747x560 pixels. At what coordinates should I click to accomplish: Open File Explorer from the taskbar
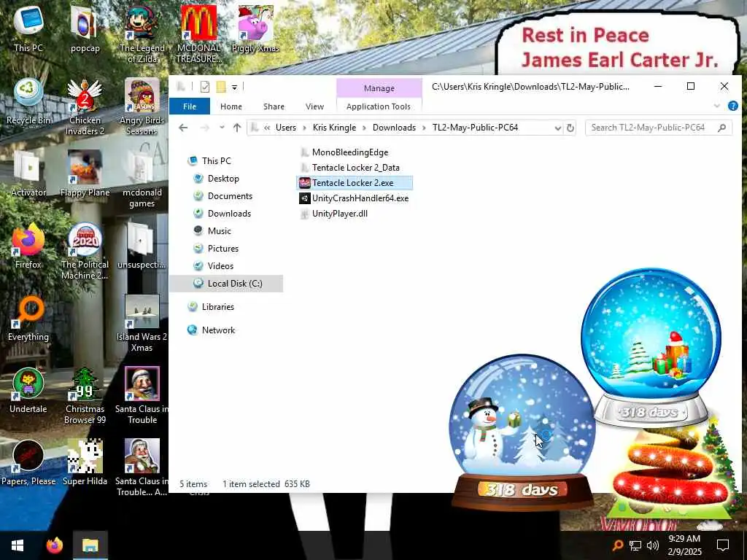tap(90, 545)
